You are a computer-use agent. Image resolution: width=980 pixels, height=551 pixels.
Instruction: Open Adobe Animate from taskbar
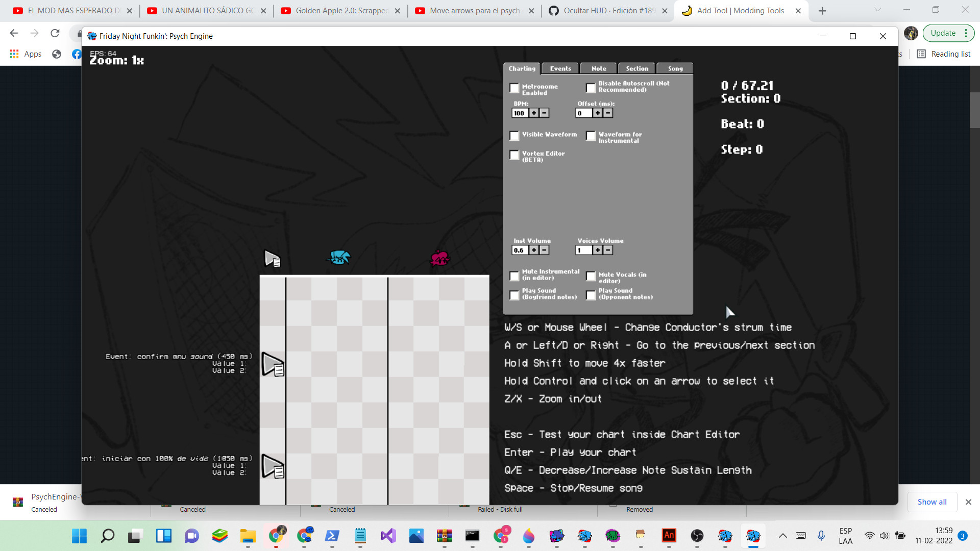point(669,536)
